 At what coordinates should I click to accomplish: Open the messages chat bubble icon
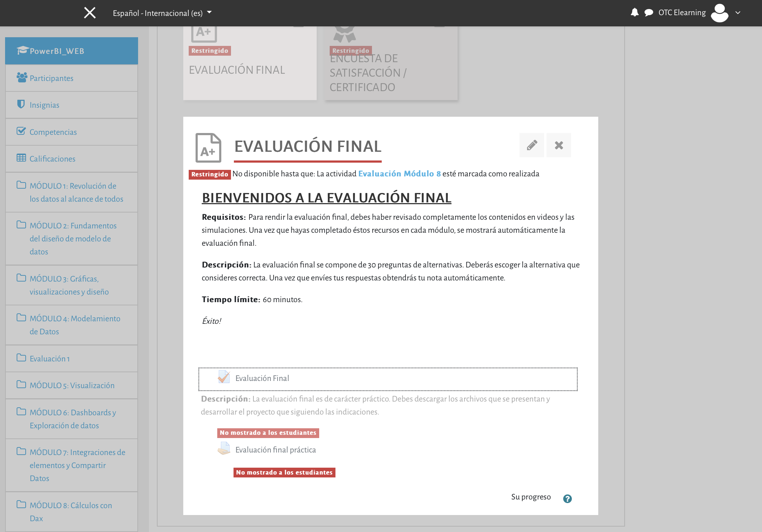[649, 13]
